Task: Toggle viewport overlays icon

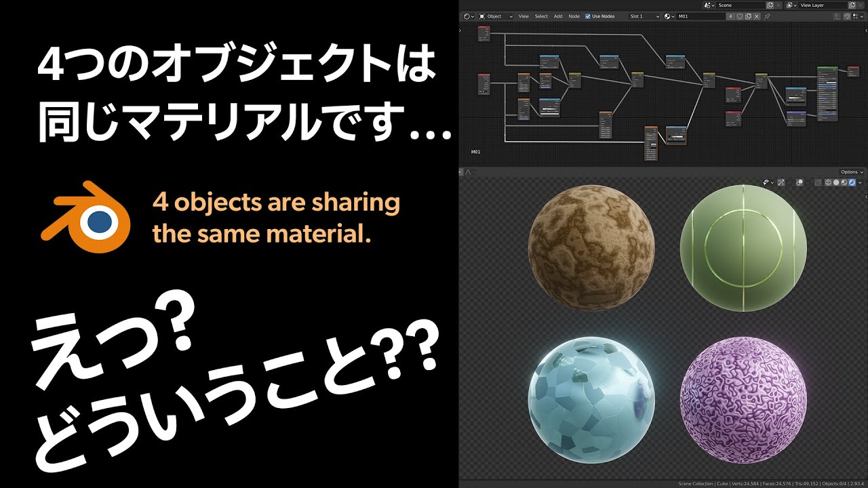Action: coord(800,183)
